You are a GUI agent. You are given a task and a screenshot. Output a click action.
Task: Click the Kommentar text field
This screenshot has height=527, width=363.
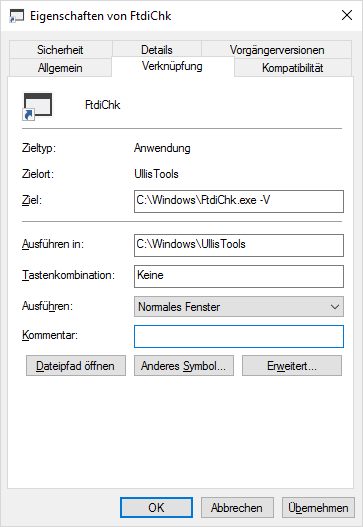click(239, 336)
